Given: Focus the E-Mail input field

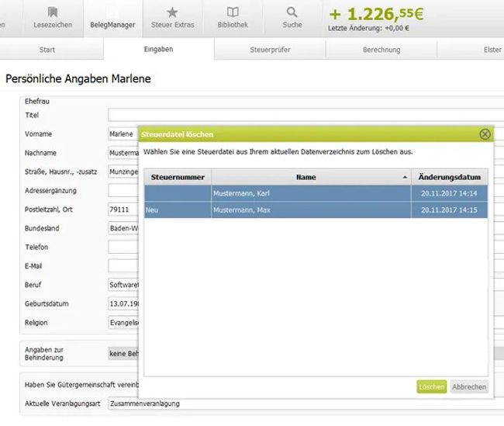Looking at the screenshot, I should point(123,266).
